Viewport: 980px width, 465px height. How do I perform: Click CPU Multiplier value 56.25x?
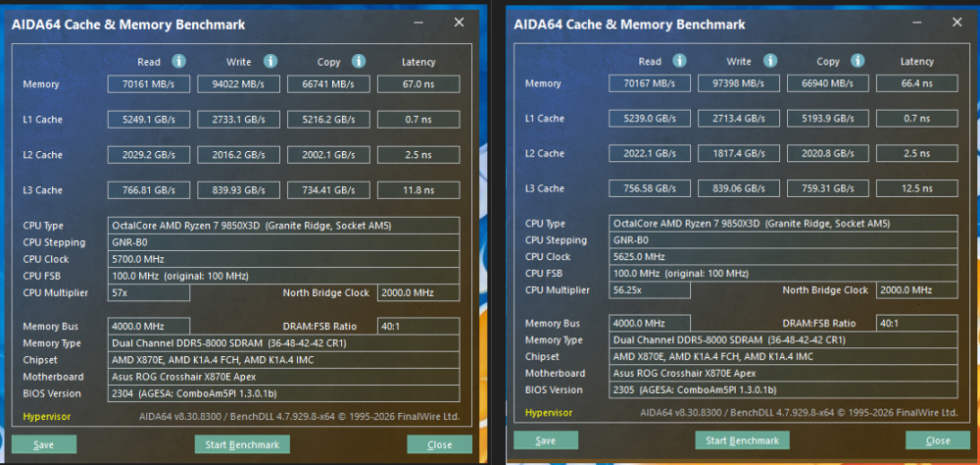(650, 290)
